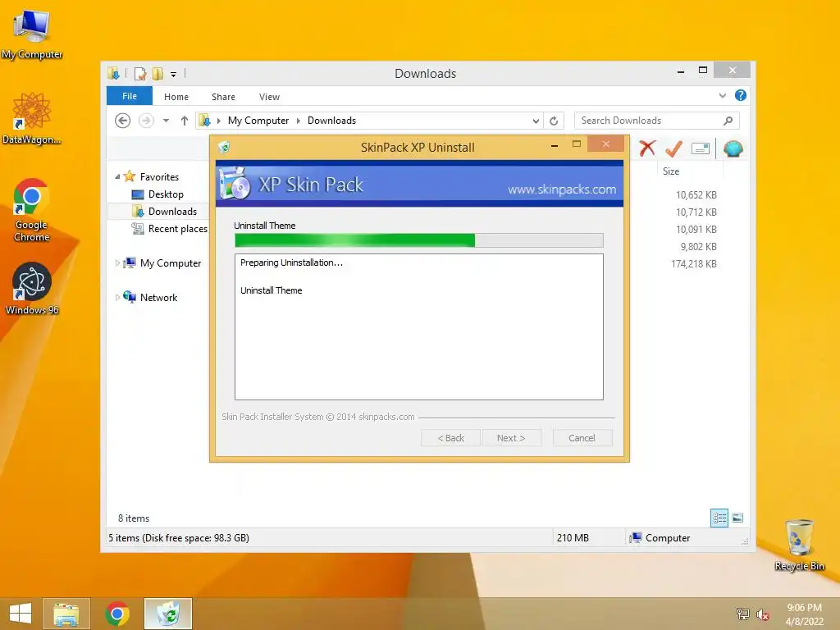The width and height of the screenshot is (840, 630).
Task: Click Downloads breadcrumb in address bar
Action: (331, 121)
